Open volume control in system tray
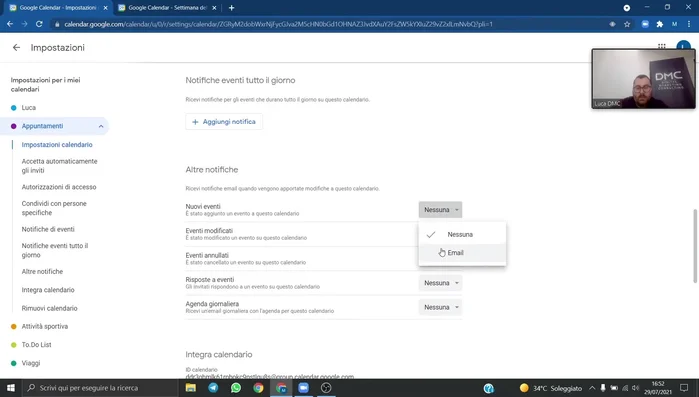 [x=636, y=388]
